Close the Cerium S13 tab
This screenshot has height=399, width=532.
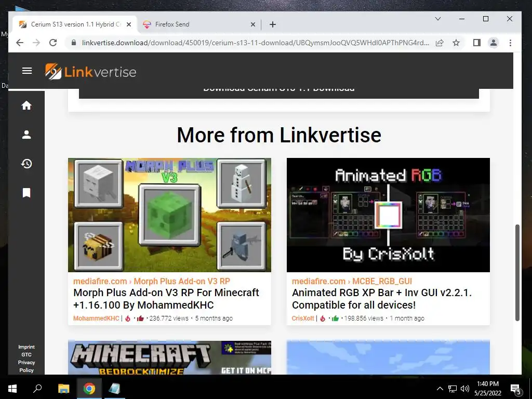tap(129, 24)
